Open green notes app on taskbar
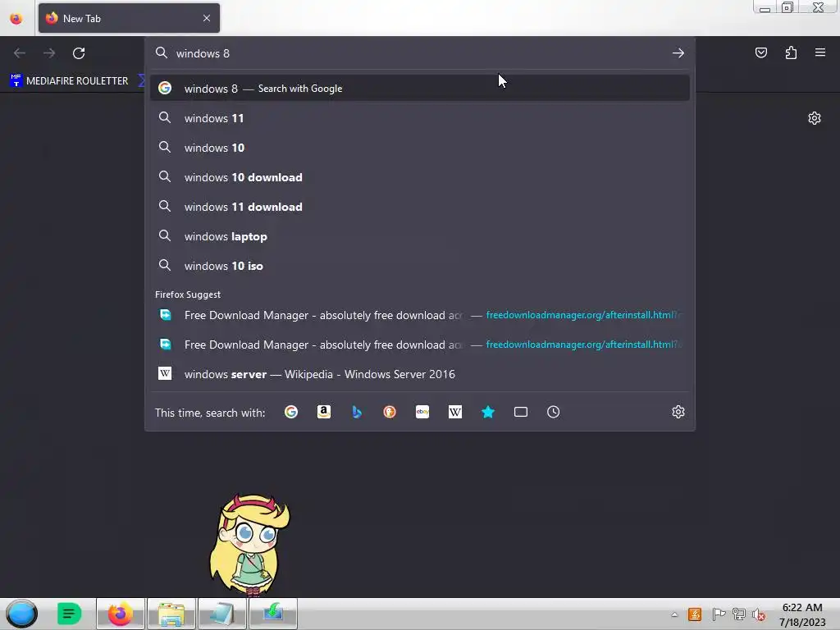The height and width of the screenshot is (630, 840). 69,614
